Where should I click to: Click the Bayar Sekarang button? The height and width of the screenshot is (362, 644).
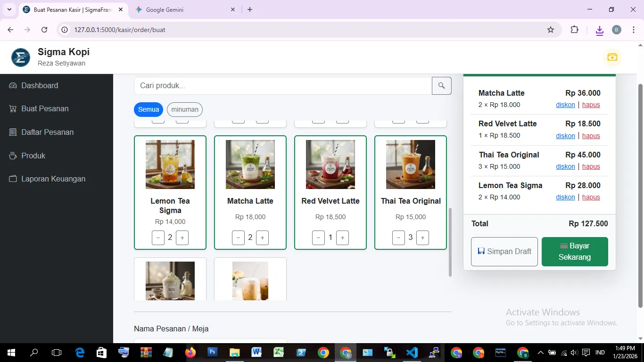(575, 252)
